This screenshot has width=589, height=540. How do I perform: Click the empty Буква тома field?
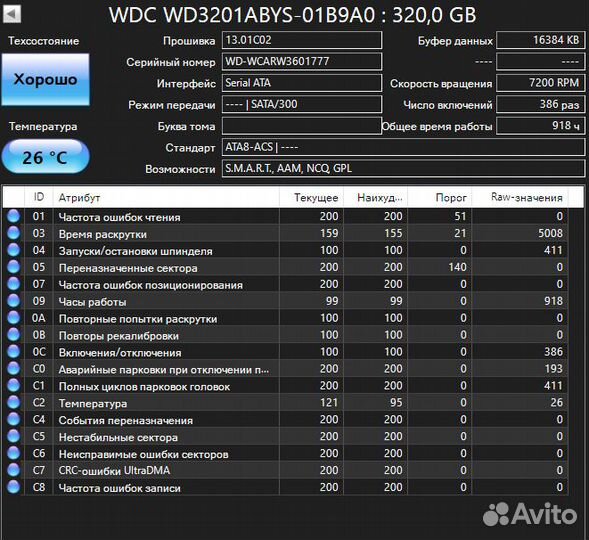[x=302, y=126]
